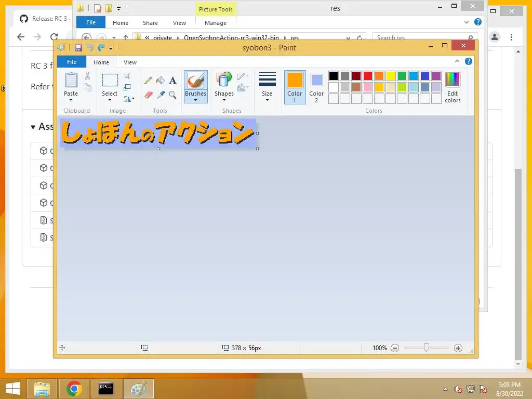
Task: Click the browser vertical scrollbar thumb
Action: tap(518, 264)
